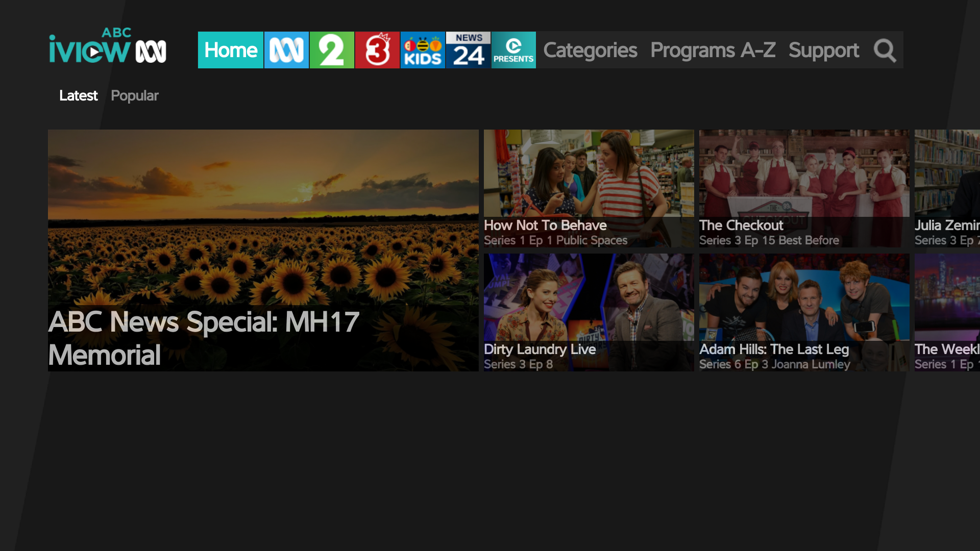
Task: Open Programs A-Z listing
Action: [713, 51]
